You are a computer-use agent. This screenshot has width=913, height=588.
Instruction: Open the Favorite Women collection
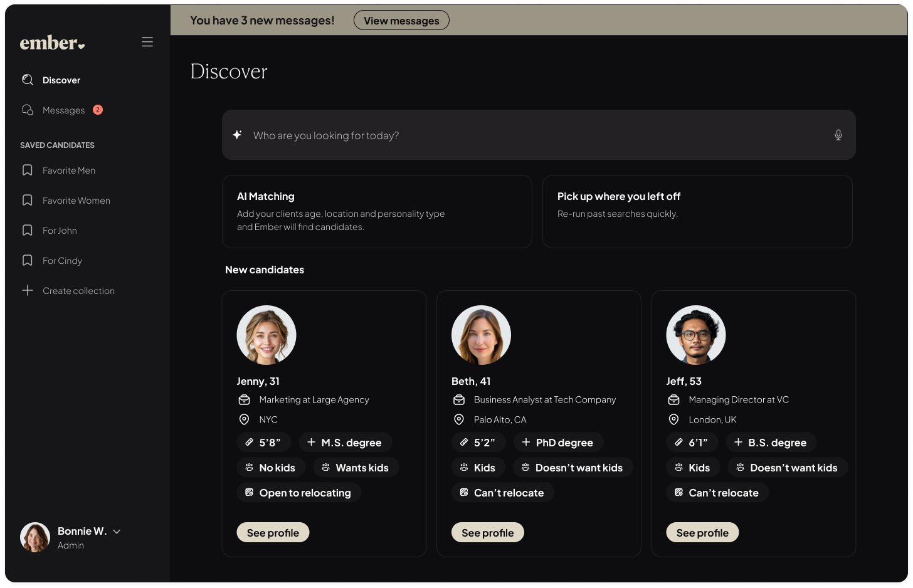click(x=76, y=201)
